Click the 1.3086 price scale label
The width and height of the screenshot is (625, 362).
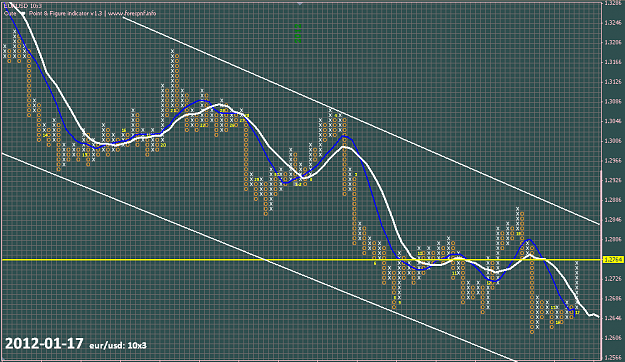click(x=613, y=102)
